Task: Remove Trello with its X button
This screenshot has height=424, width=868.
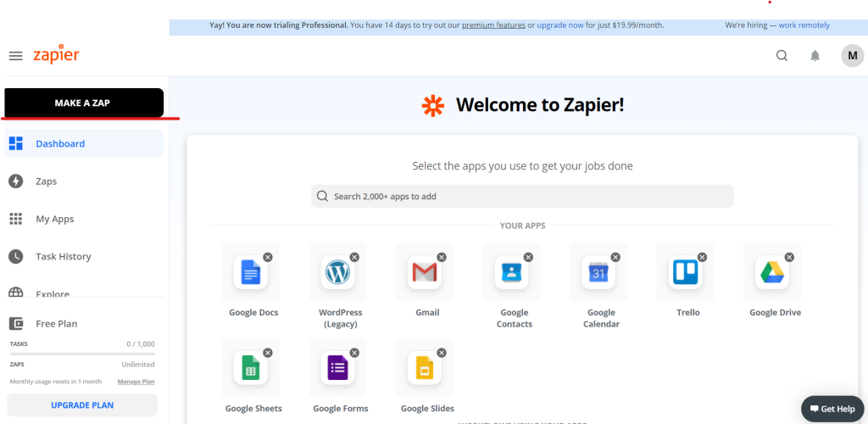Action: [x=703, y=257]
